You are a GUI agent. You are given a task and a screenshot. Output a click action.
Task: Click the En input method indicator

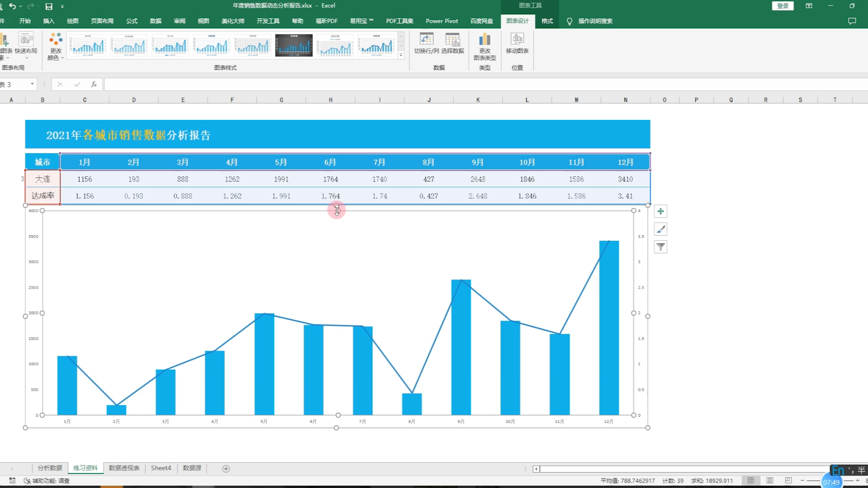click(838, 470)
